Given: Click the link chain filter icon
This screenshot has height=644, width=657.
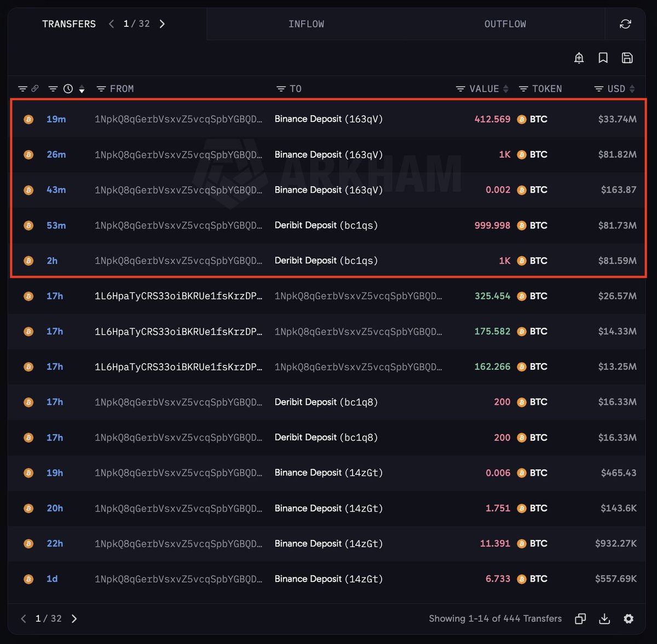Looking at the screenshot, I should click(35, 89).
